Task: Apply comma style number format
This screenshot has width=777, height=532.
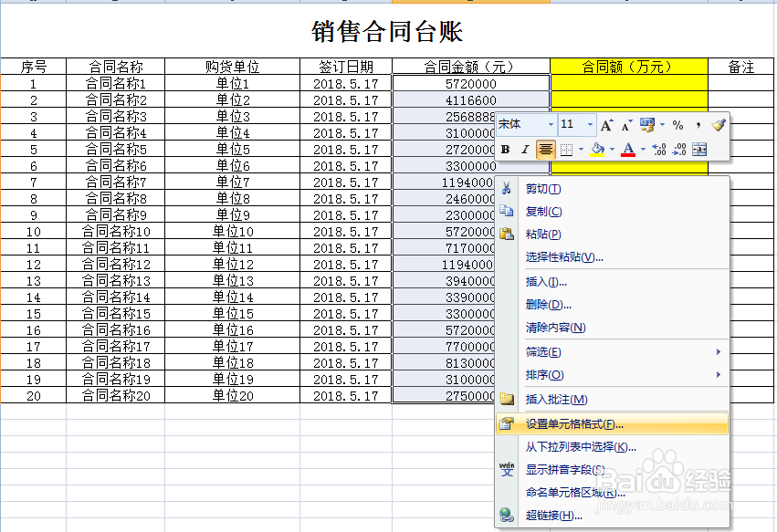Action: [698, 125]
